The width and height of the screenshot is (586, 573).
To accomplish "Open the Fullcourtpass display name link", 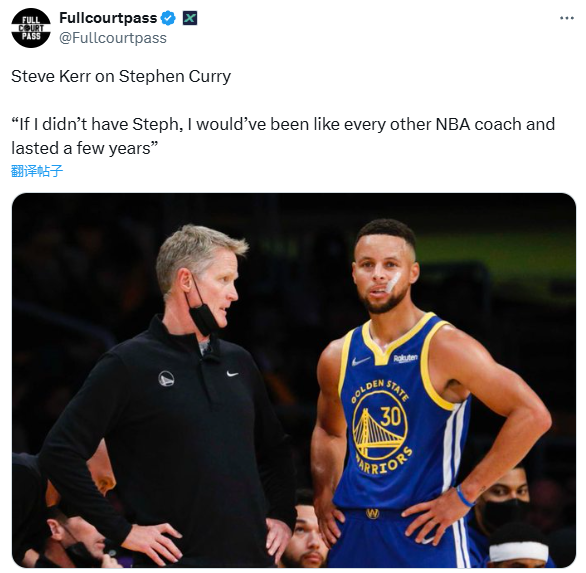I will tap(108, 18).
